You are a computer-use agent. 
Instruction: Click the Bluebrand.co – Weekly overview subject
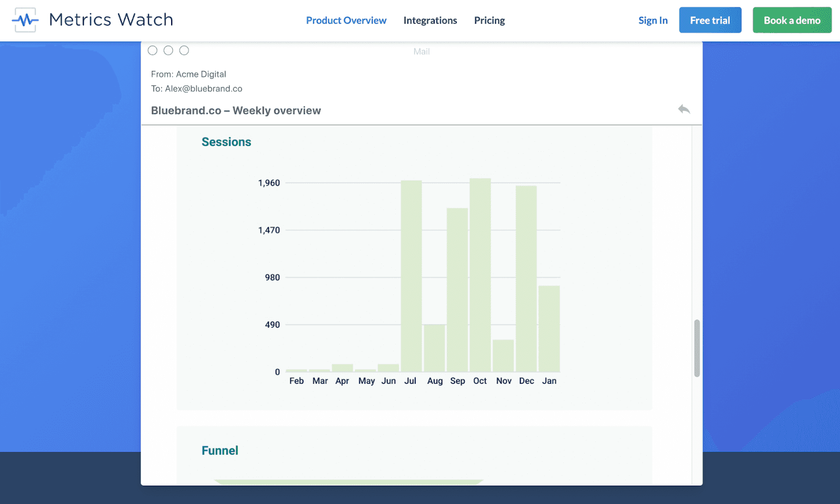[236, 111]
